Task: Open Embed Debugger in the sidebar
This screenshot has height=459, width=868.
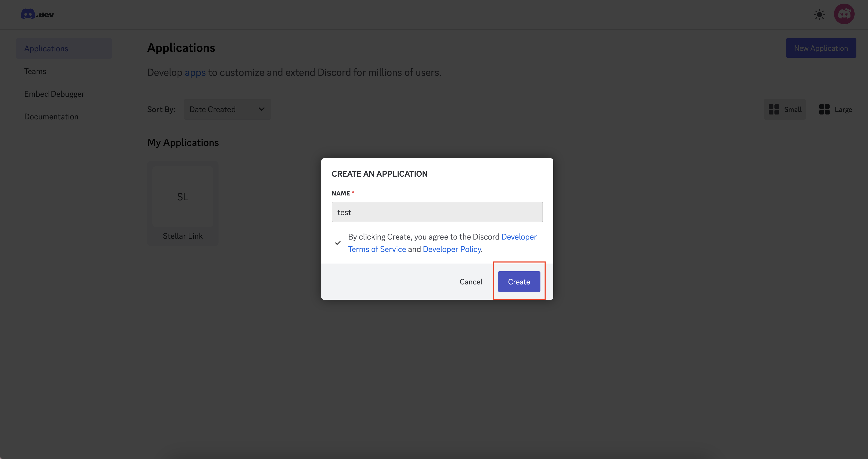Action: [x=54, y=94]
